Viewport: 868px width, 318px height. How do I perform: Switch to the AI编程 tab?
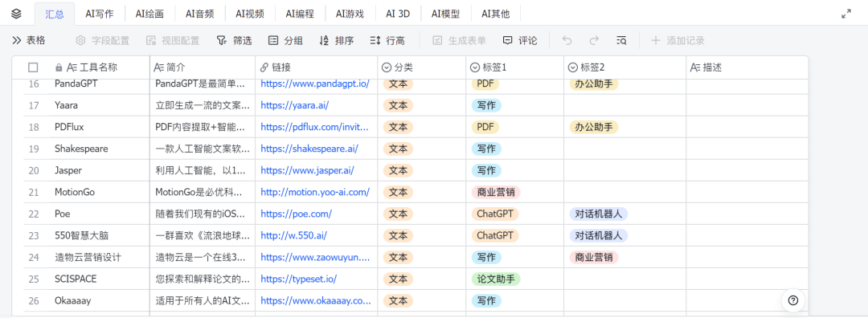click(301, 14)
